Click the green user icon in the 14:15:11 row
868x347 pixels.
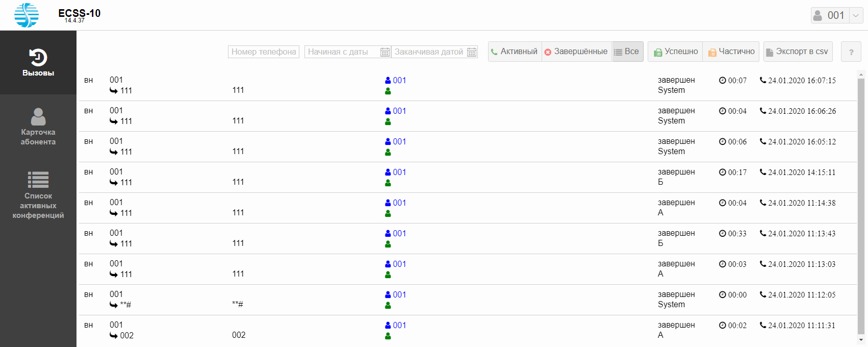(x=388, y=183)
